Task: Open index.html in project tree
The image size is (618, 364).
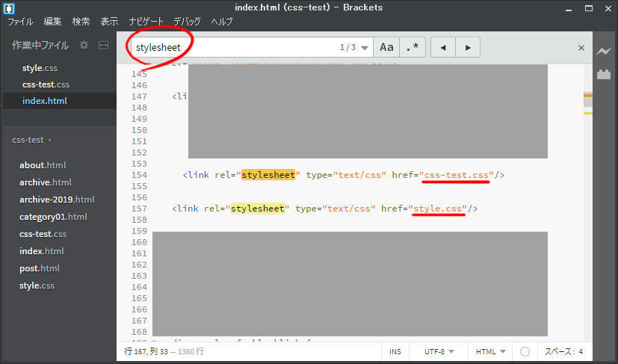Action: point(41,251)
